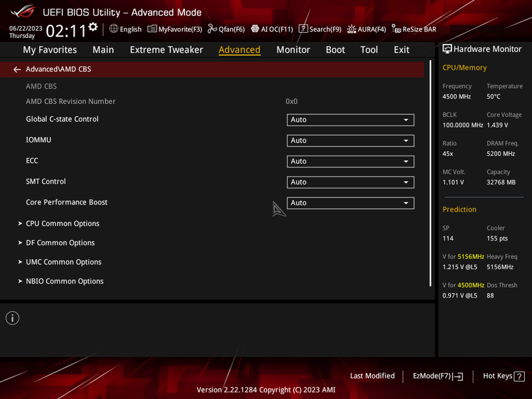Click the grey AMD CBS heading

[x=41, y=86]
